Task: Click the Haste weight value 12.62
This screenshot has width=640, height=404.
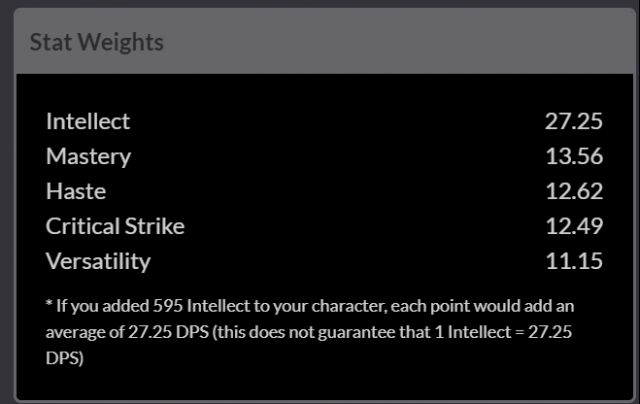Action: pyautogui.click(x=574, y=191)
